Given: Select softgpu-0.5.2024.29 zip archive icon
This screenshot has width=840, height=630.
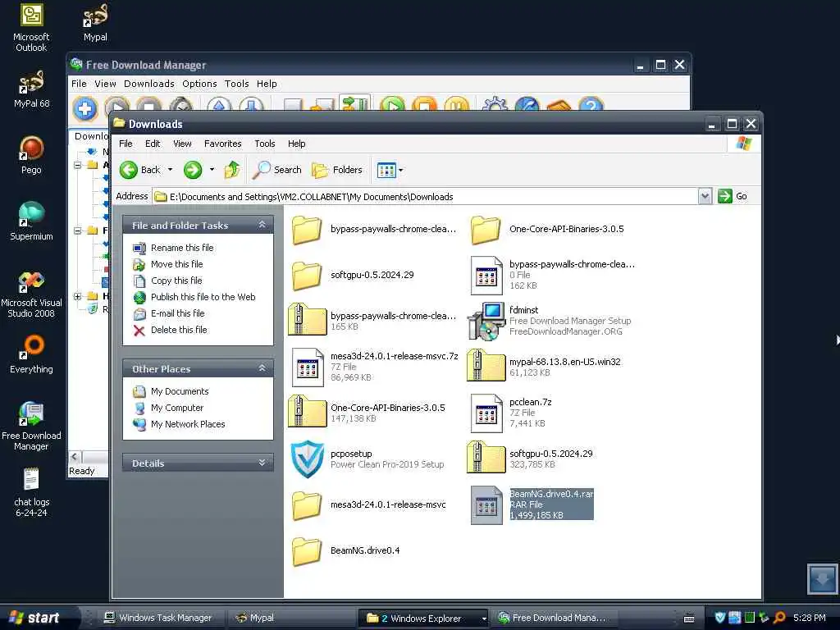Looking at the screenshot, I should coord(486,457).
